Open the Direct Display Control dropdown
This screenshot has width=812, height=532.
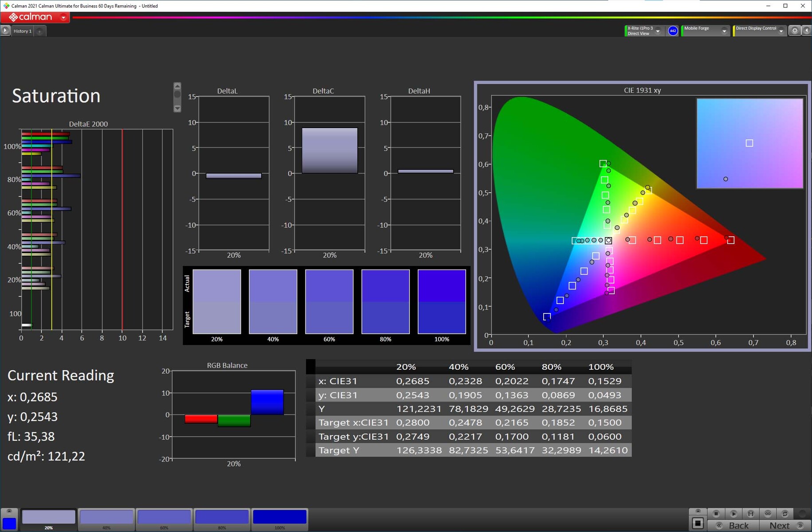coord(781,31)
